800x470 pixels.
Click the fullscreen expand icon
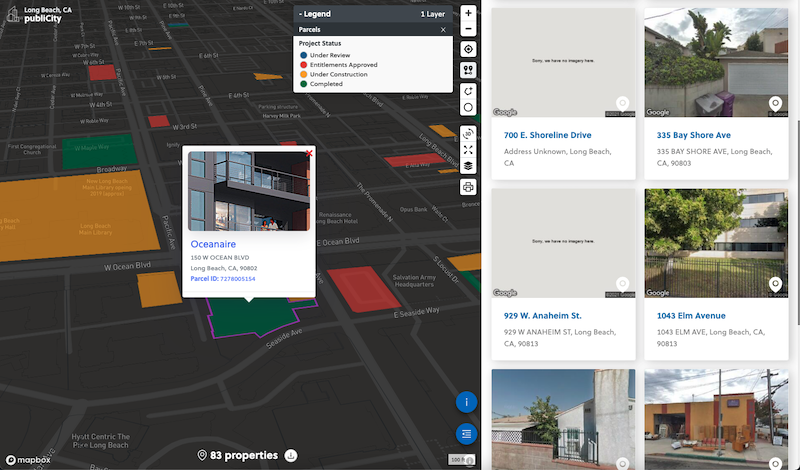click(468, 150)
